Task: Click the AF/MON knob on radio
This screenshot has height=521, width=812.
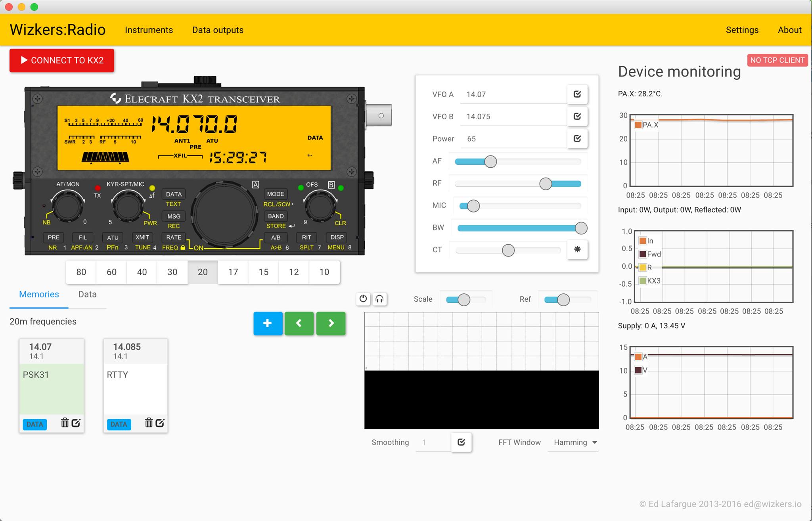Action: 68,206
